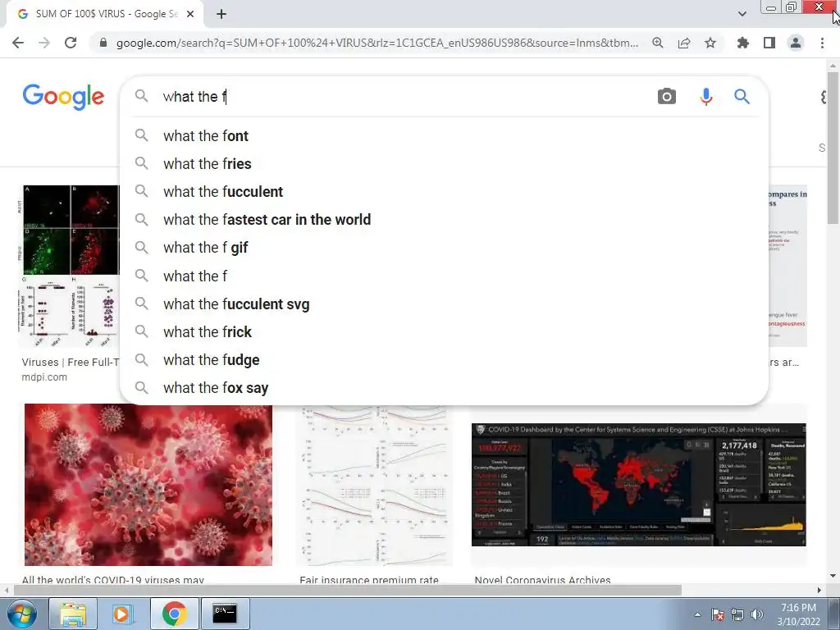Pick "what the fastest car in the world"
The image size is (840, 630).
(x=444, y=220)
